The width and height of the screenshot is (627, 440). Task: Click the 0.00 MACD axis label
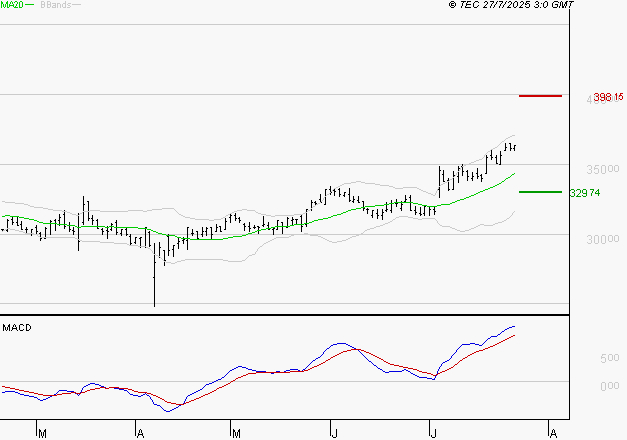tap(610, 386)
